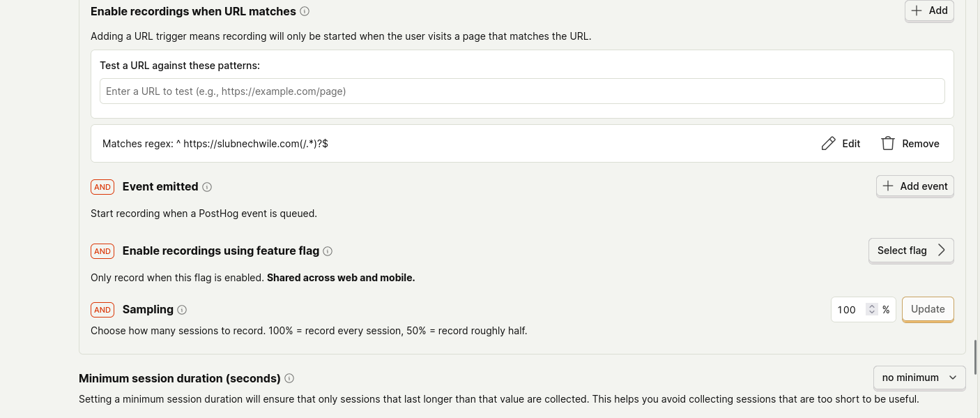Click info icon next to Sampling
Viewport: 980px width, 418px height.
[x=182, y=310]
